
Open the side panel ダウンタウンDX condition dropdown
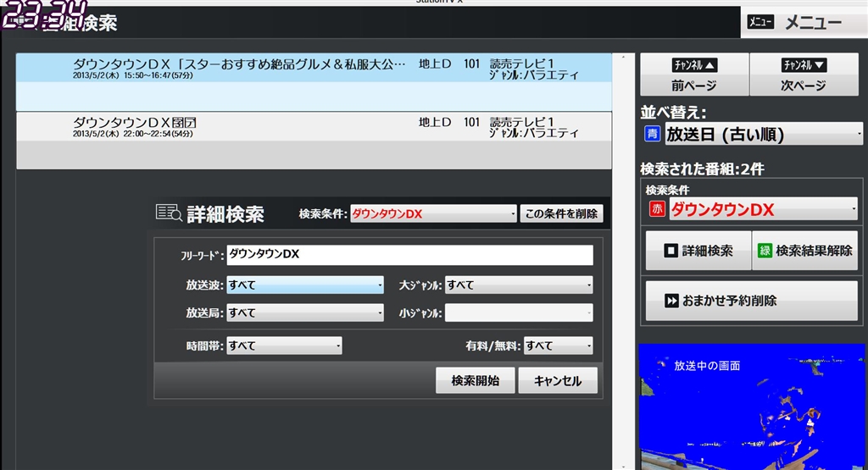pos(764,209)
